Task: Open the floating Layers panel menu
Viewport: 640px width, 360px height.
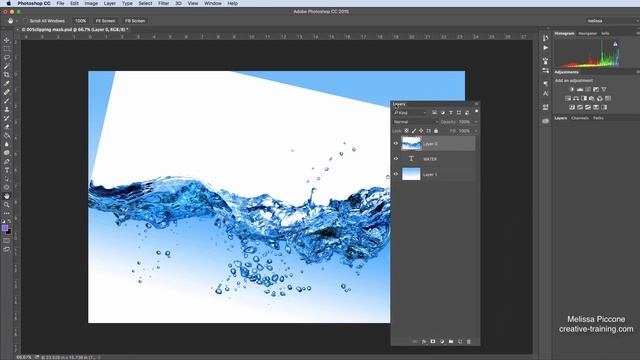Action: pyautogui.click(x=476, y=104)
